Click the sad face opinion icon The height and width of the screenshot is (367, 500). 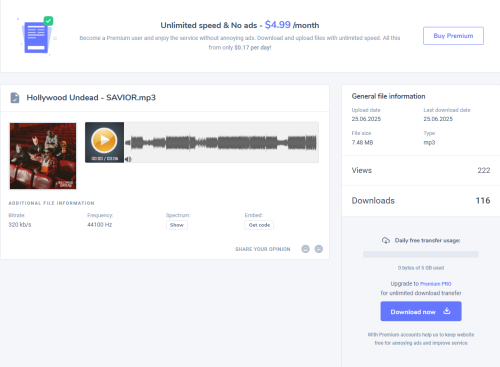click(319, 249)
